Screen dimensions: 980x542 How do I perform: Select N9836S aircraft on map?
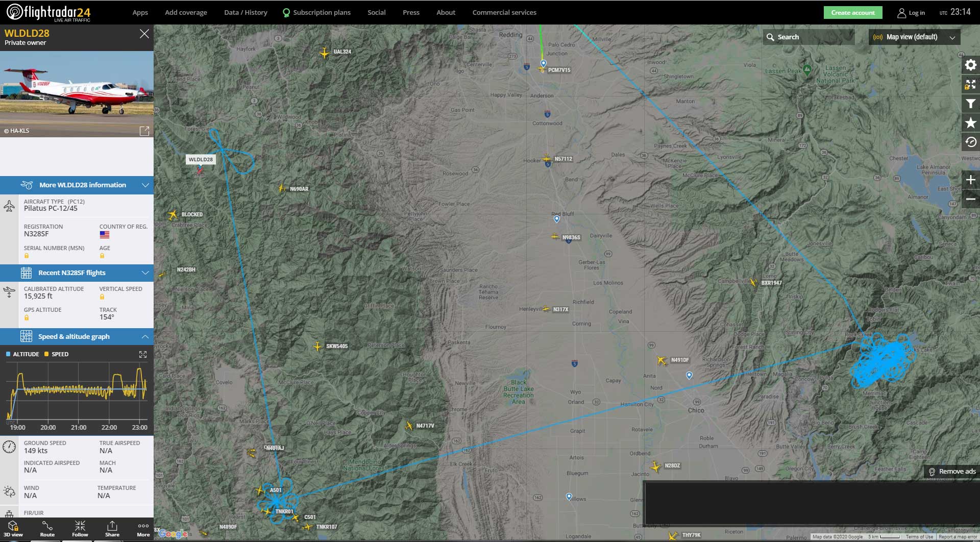coord(555,237)
